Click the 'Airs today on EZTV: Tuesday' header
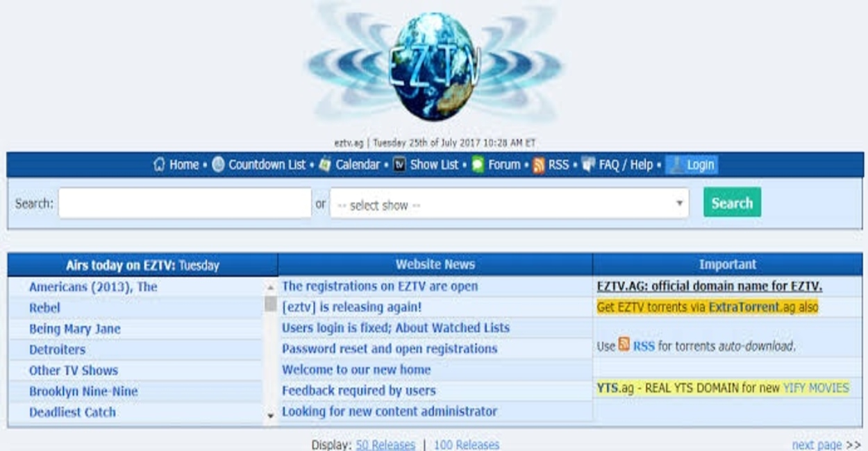The width and height of the screenshot is (868, 451). tap(142, 265)
